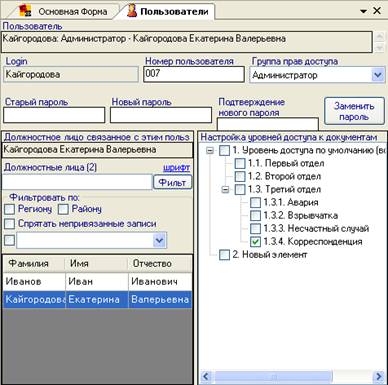Screen dimensions: 388x385
Task: Click the Пользователи tab user icon
Action: pyautogui.click(x=132, y=10)
